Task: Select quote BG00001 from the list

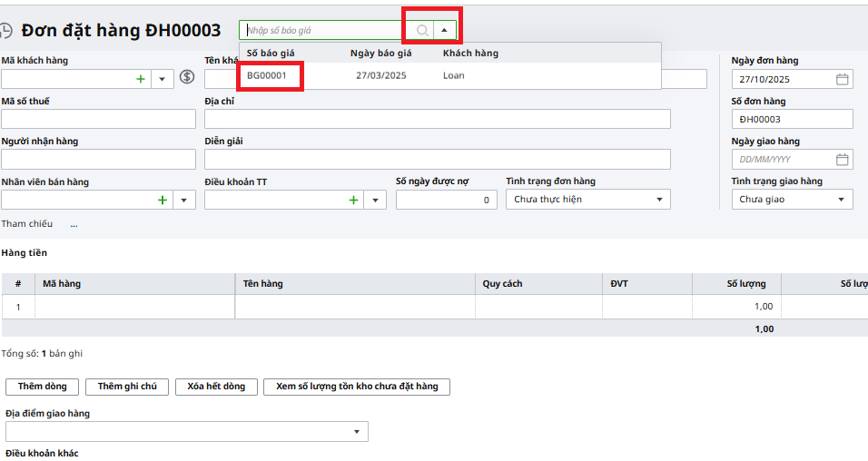Action: [267, 75]
